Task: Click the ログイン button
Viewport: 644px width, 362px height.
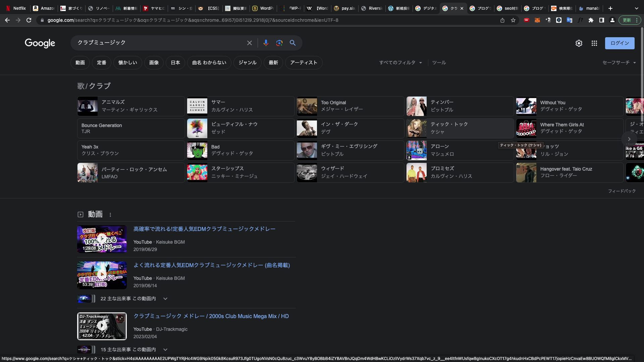Action: (x=620, y=43)
